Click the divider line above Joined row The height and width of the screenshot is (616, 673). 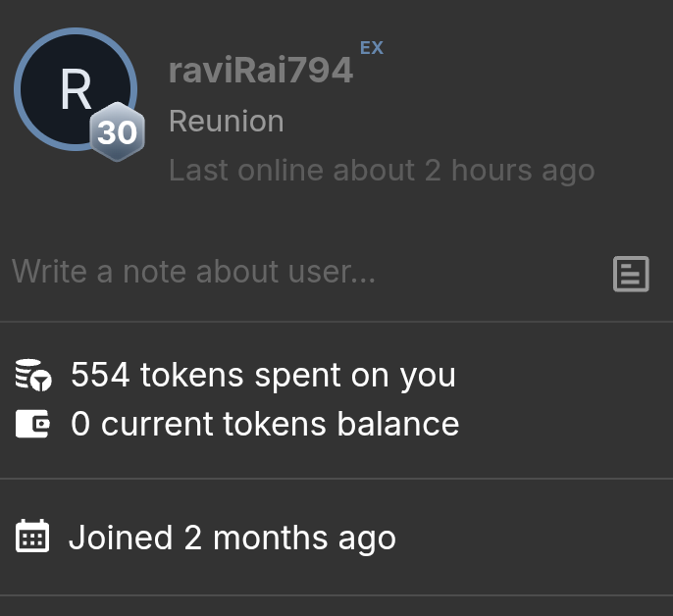click(336, 479)
